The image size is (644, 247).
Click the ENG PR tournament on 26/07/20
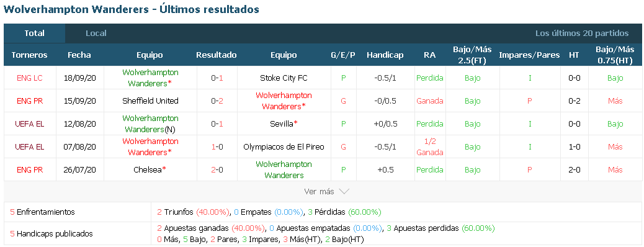(30, 170)
